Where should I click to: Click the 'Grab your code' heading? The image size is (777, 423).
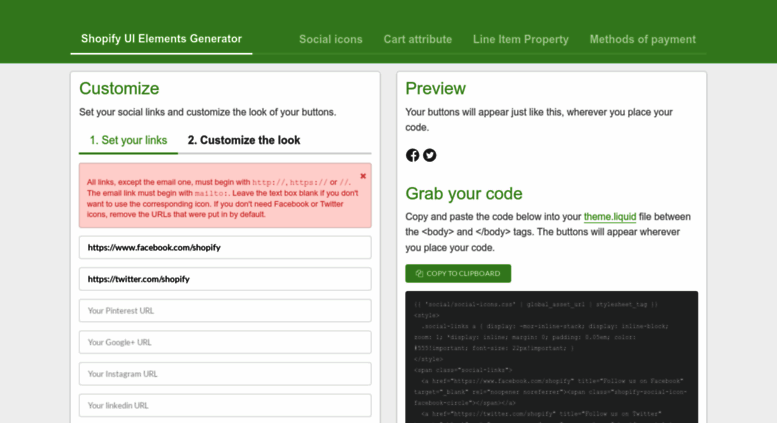(x=464, y=193)
